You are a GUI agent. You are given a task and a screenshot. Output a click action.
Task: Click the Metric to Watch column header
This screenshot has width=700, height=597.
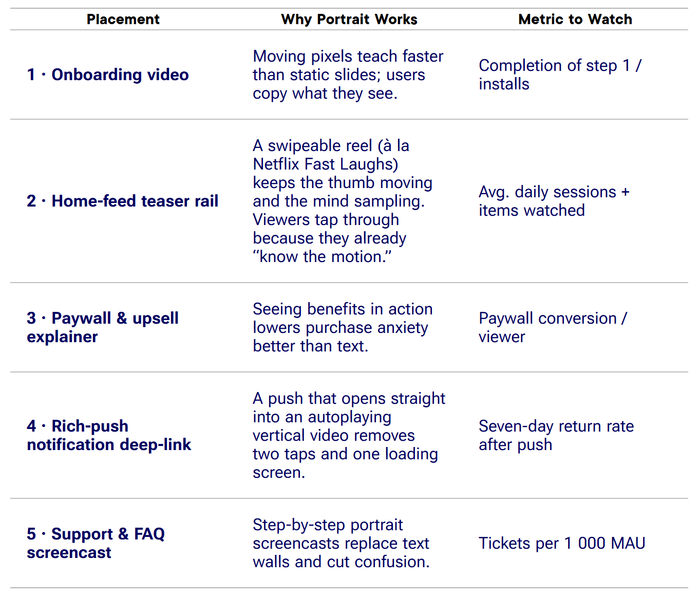pyautogui.click(x=575, y=20)
